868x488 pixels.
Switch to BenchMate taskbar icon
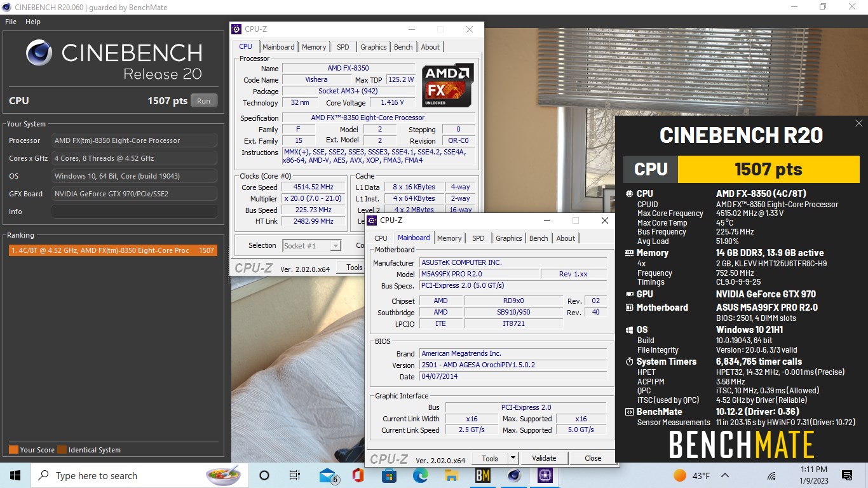point(483,475)
